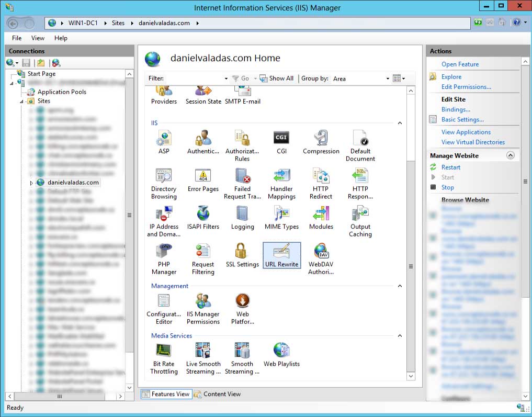Open PHP Manager feature
The height and width of the screenshot is (417, 532).
(164, 259)
